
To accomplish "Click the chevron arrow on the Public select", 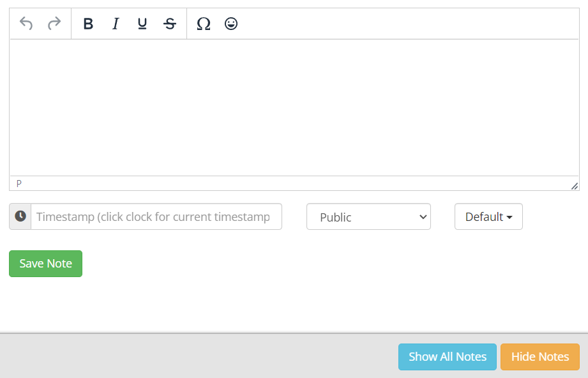I will point(423,216).
